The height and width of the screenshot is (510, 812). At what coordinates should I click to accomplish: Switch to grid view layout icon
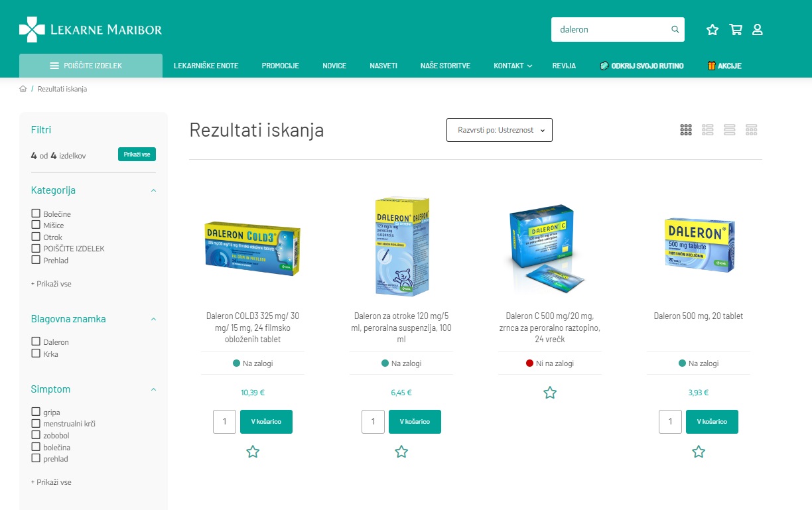tap(686, 130)
